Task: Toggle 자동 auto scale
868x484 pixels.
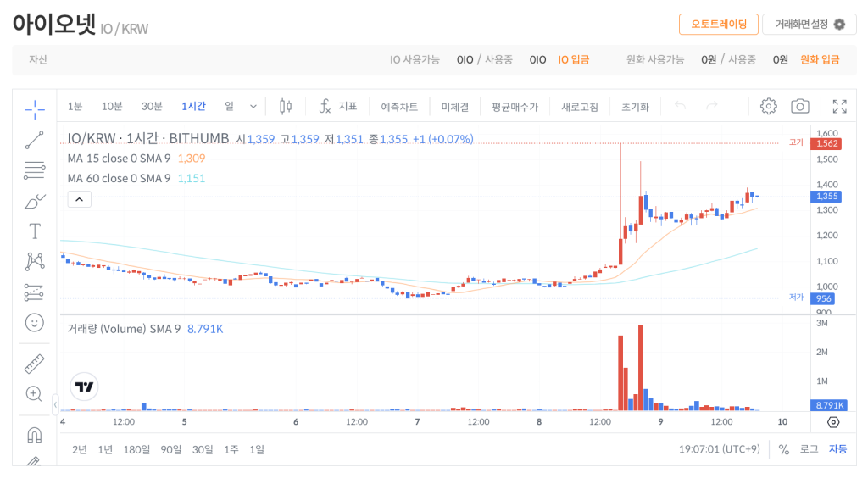Action: tap(837, 449)
